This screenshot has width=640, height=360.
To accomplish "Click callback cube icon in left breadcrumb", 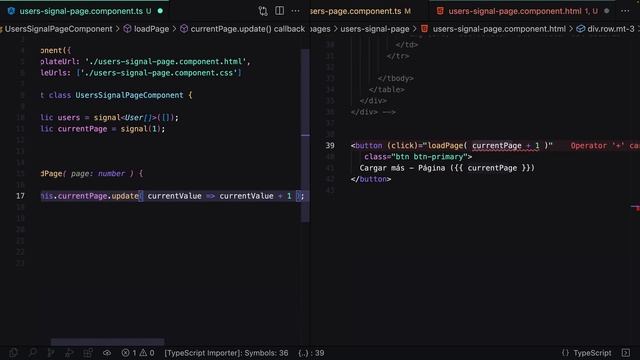I will (x=184, y=29).
